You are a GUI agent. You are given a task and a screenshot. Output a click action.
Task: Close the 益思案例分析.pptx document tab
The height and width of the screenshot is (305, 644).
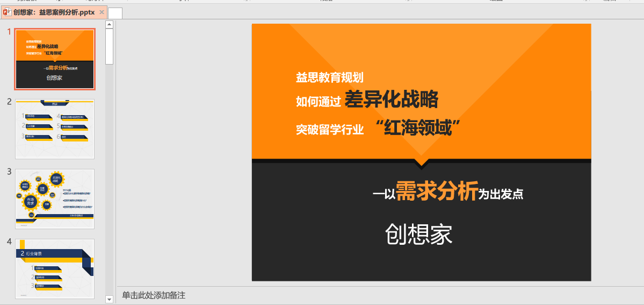pyautogui.click(x=102, y=12)
